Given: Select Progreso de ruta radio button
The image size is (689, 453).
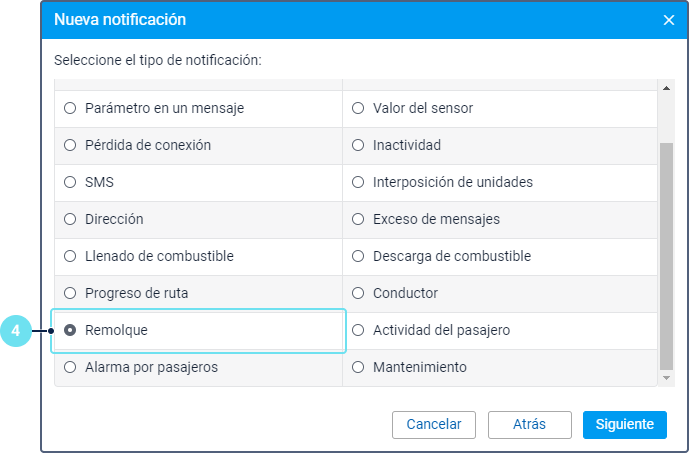Looking at the screenshot, I should point(70,293).
